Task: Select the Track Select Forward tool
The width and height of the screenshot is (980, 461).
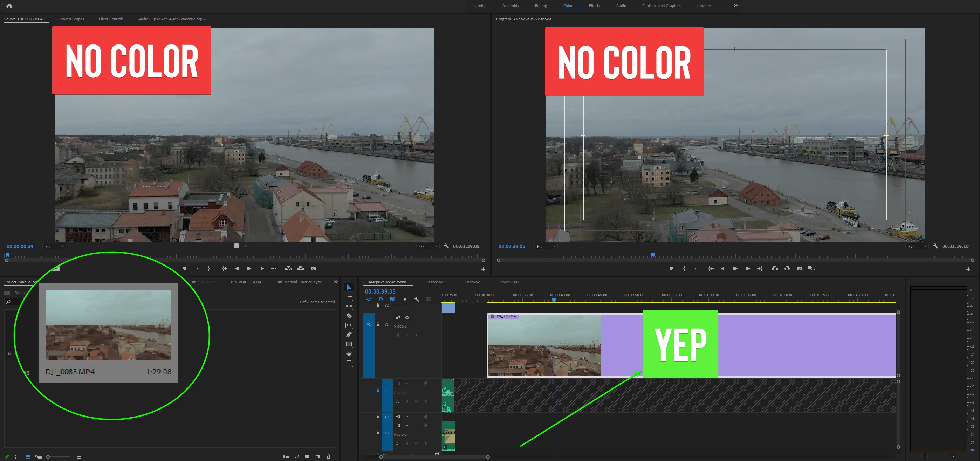Action: [x=349, y=296]
